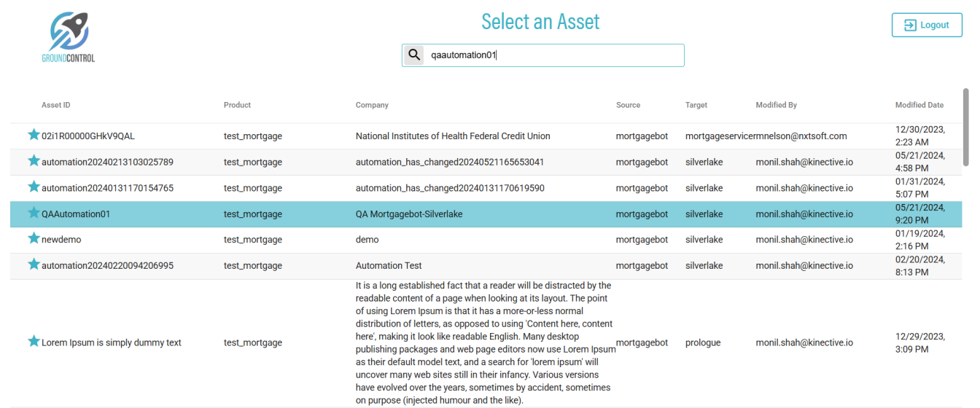Click the vertical page scrollbar
Viewport: 980px width, 408px height.
pos(966,128)
